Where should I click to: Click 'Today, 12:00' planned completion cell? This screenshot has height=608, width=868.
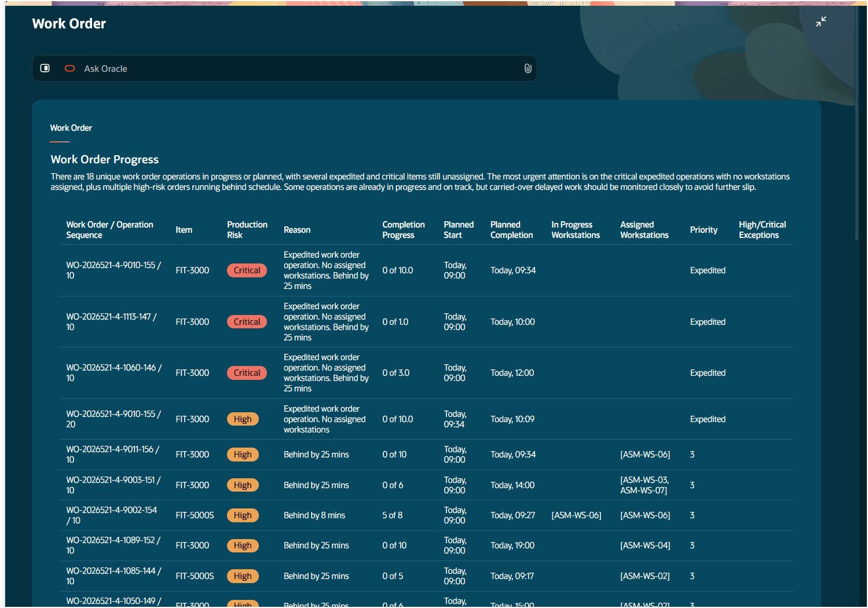click(512, 373)
